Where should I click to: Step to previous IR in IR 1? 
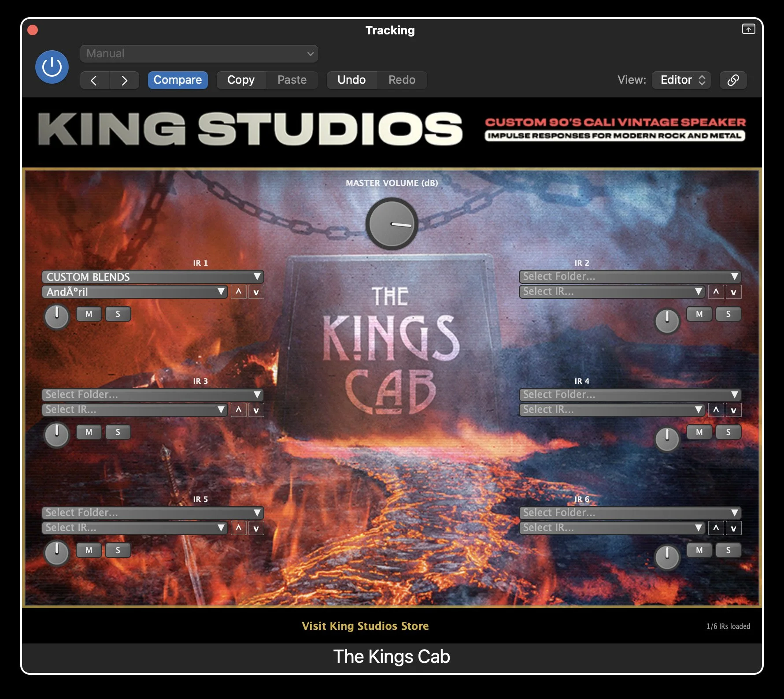coord(239,292)
